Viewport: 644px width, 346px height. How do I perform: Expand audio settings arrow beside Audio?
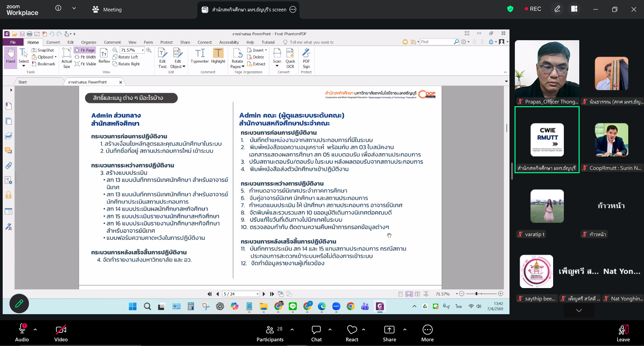pos(35,330)
